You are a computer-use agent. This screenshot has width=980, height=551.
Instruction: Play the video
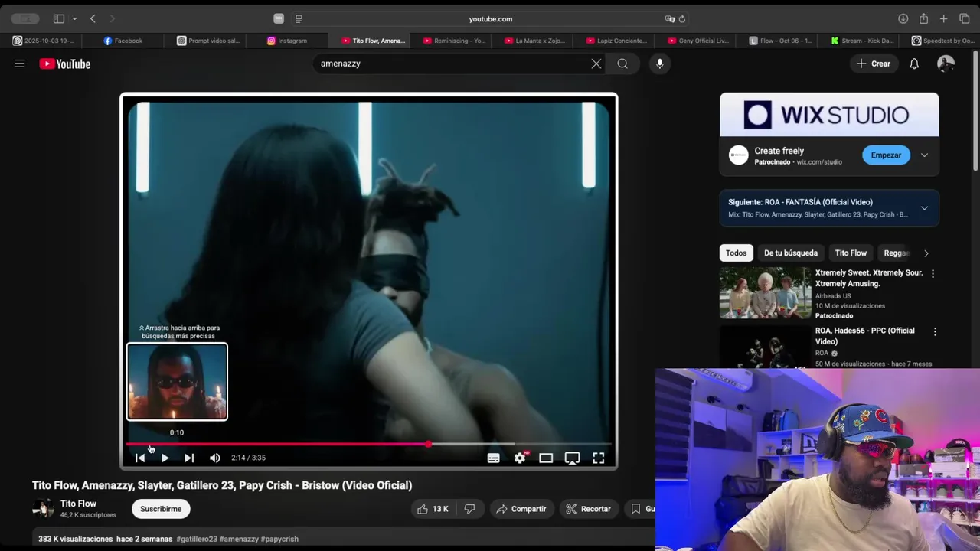[x=165, y=458]
